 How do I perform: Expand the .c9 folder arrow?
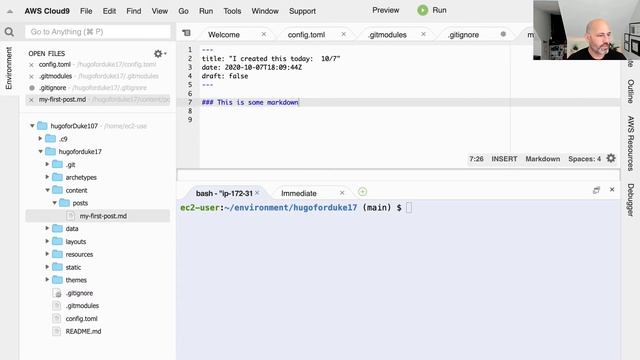point(40,138)
